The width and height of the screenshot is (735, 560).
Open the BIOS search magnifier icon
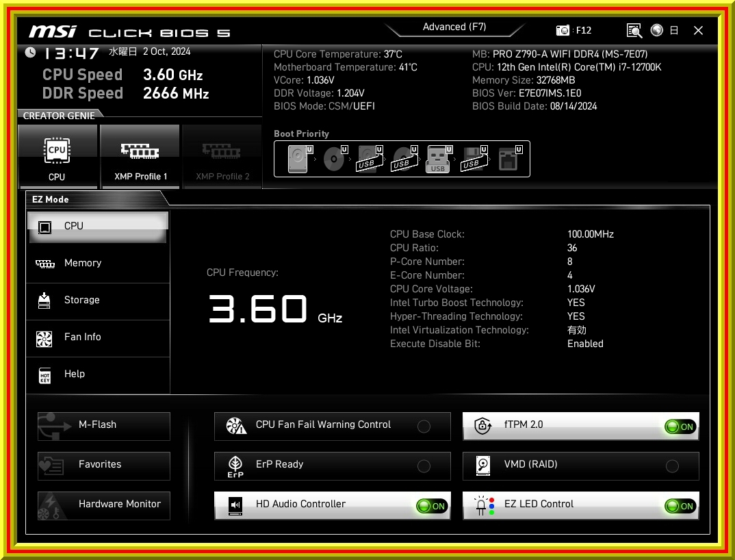tap(634, 31)
